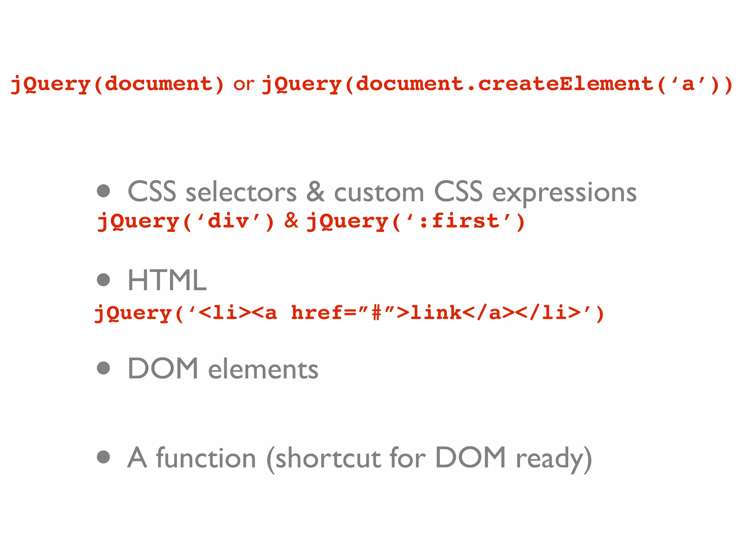Viewport: 747px width, 560px height.
Task: Click the bullet dot before CSS selectors
Action: pos(104,191)
